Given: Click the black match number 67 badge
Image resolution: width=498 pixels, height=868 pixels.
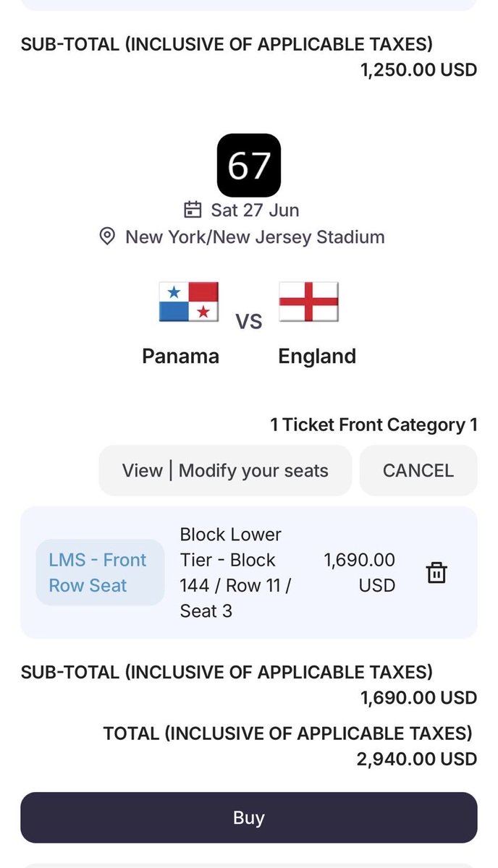Looking at the screenshot, I should [249, 165].
